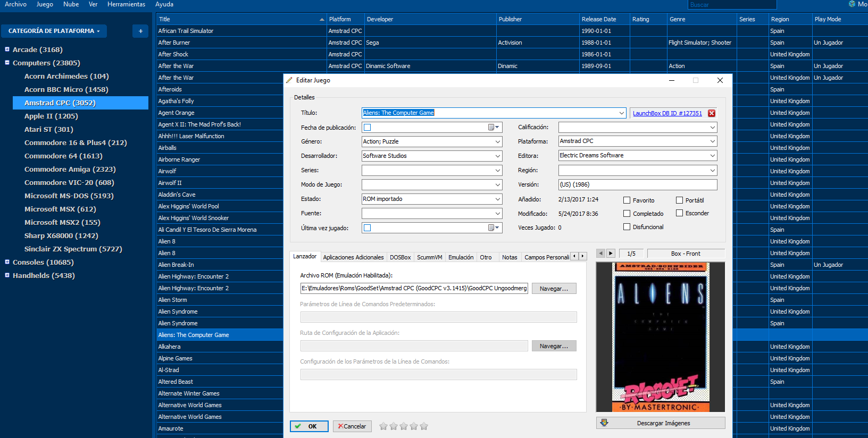The image size is (868, 438).
Task: Open the calendar picker for Última vez jugado
Action: point(494,228)
